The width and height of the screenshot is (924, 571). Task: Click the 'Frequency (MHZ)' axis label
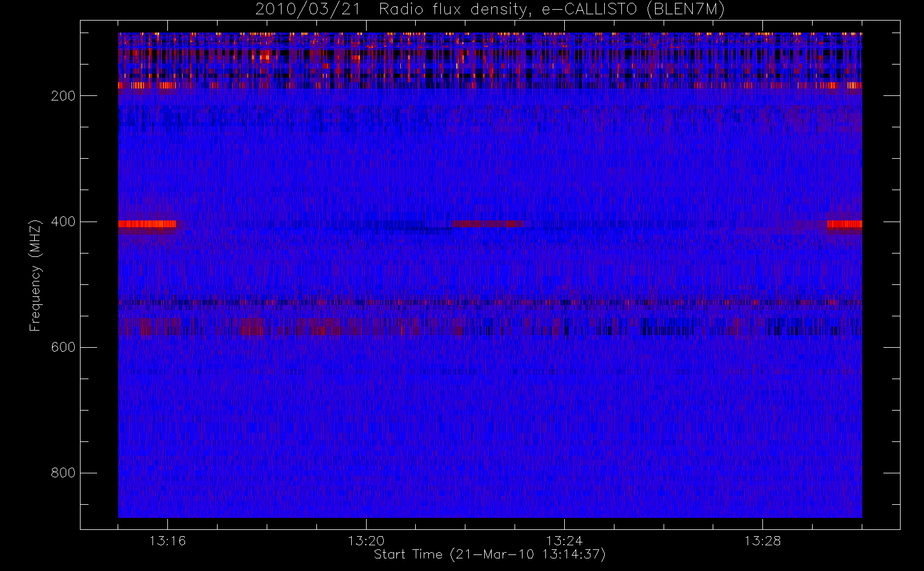tap(35, 275)
